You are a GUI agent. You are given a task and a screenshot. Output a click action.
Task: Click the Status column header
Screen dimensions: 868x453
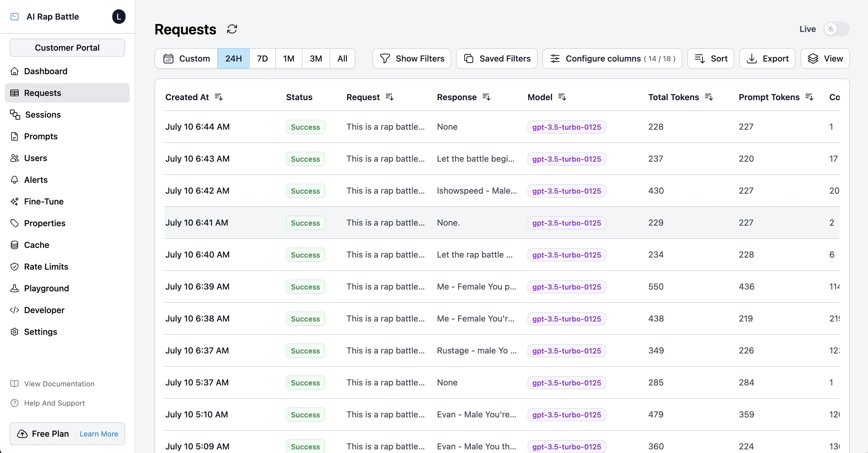[x=299, y=97]
